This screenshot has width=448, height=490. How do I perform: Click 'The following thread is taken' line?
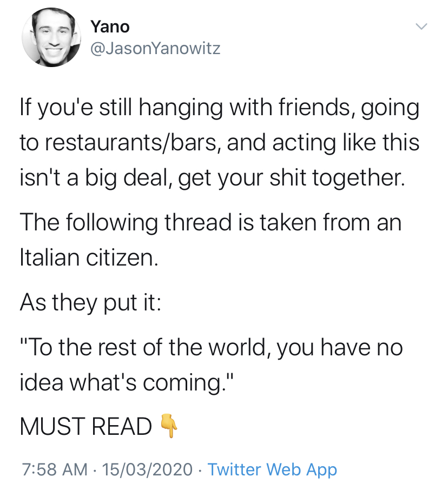coord(210,222)
